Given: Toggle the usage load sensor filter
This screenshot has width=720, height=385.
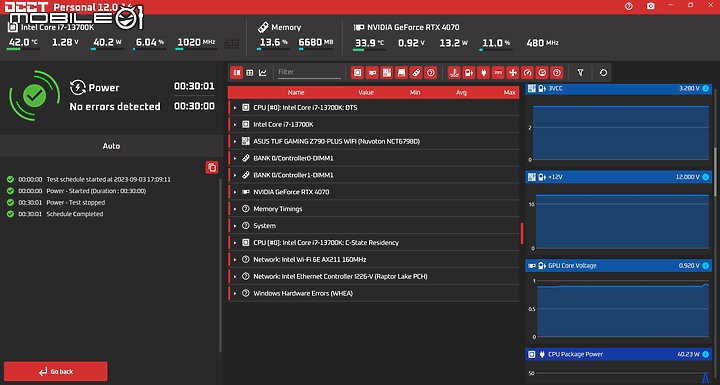Looking at the screenshot, I should tap(542, 73).
